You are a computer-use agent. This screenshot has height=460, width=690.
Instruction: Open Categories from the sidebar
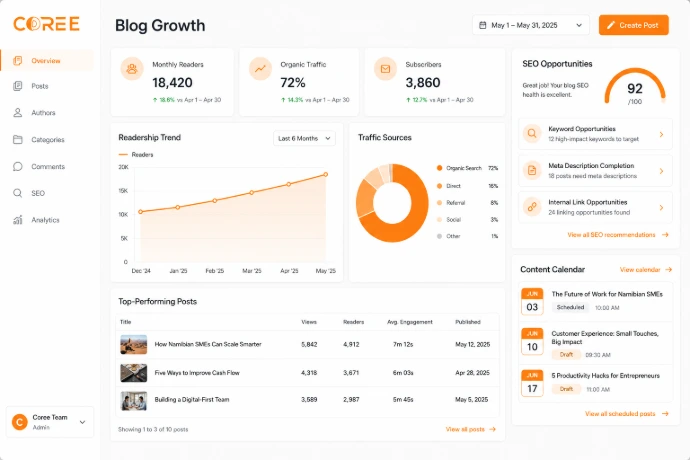click(x=47, y=140)
